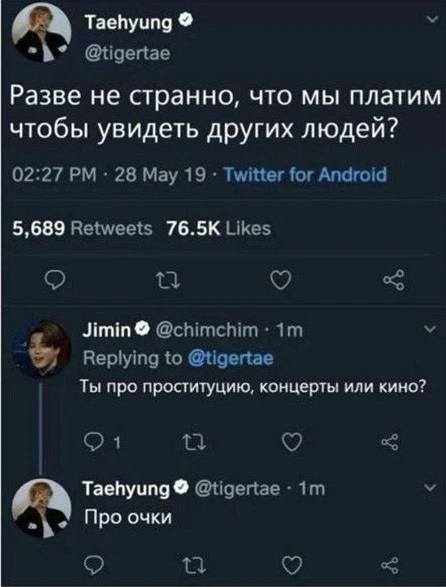View the 76.5K Likes list
This screenshot has height=587, width=446.
click(x=218, y=228)
